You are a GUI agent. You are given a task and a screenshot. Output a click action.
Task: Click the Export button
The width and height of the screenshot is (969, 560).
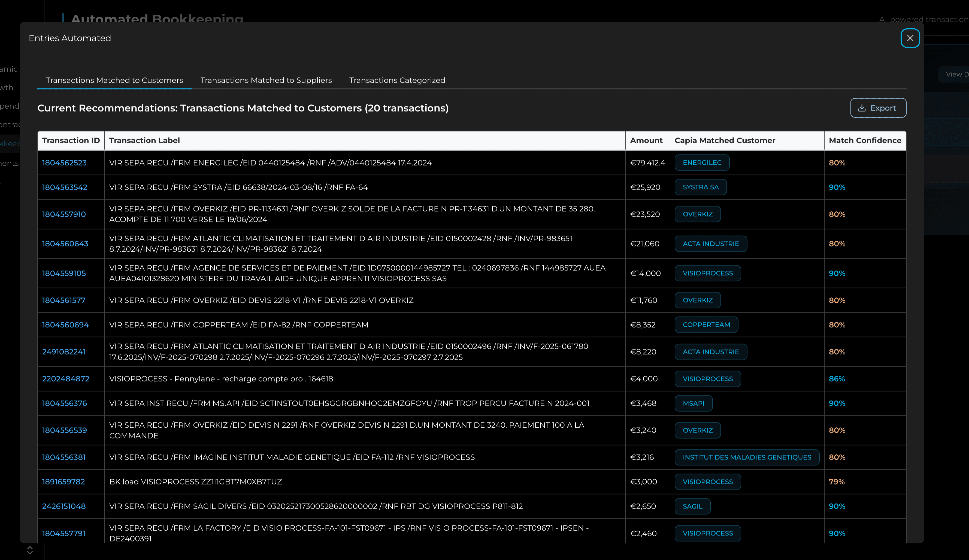tap(878, 108)
